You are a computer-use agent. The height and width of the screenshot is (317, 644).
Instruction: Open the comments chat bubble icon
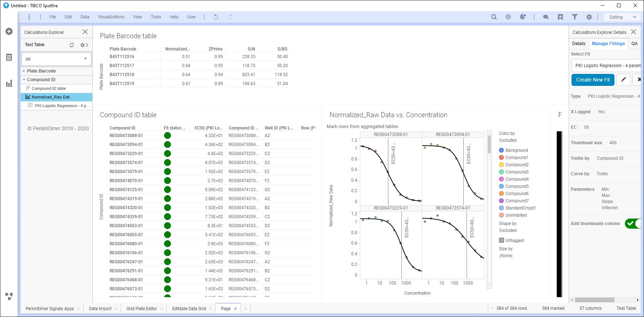(546, 17)
